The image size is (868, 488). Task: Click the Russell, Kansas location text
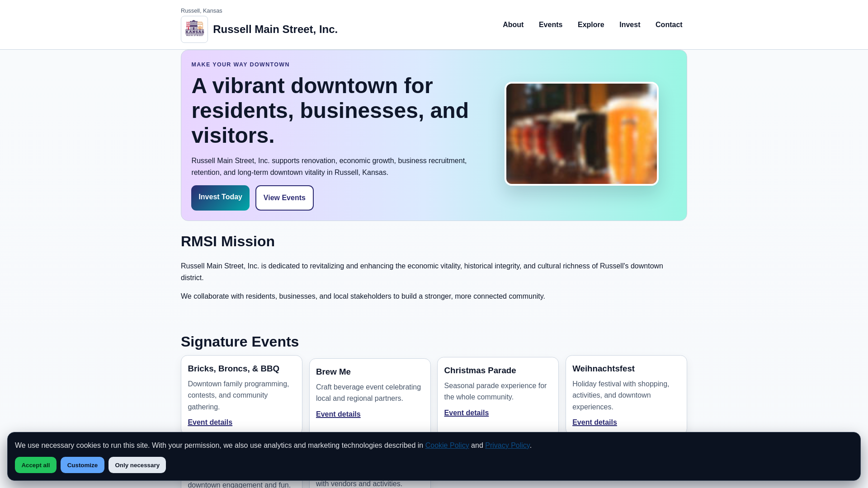[x=202, y=11]
